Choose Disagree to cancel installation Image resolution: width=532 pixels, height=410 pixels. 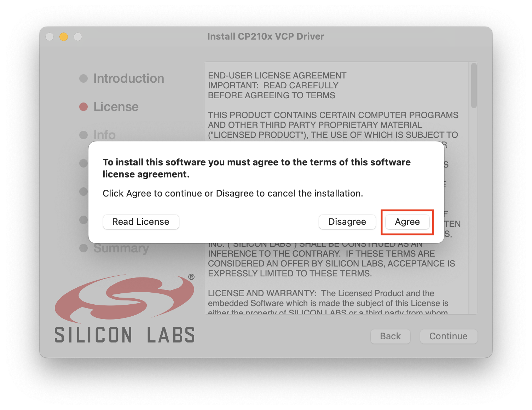[347, 222]
